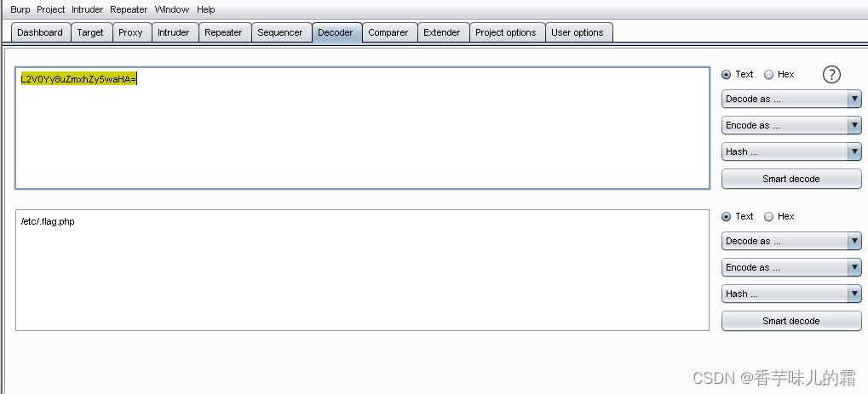This screenshot has height=394, width=868.
Task: Open the Help menu
Action: point(206,9)
